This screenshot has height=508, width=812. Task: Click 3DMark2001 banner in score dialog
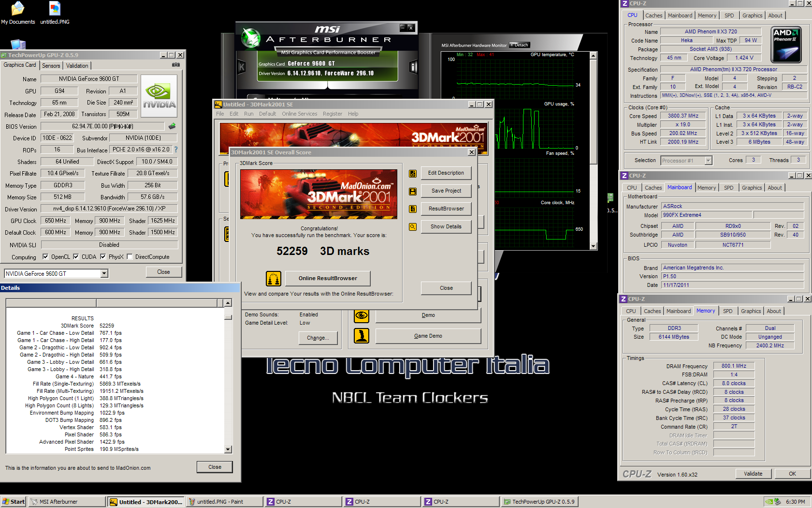[x=319, y=194]
